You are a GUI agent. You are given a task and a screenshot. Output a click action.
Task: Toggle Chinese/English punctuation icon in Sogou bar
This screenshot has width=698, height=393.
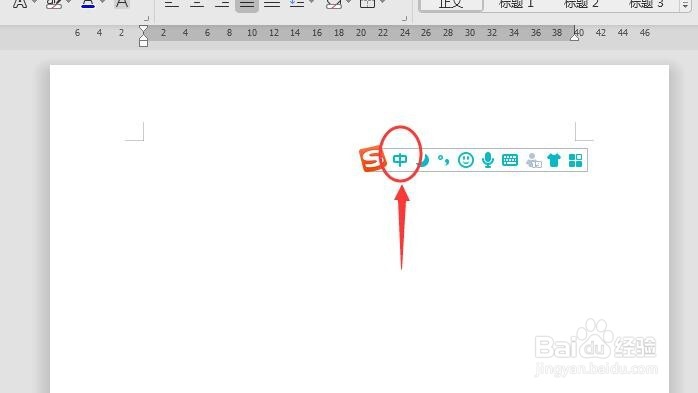tap(443, 160)
